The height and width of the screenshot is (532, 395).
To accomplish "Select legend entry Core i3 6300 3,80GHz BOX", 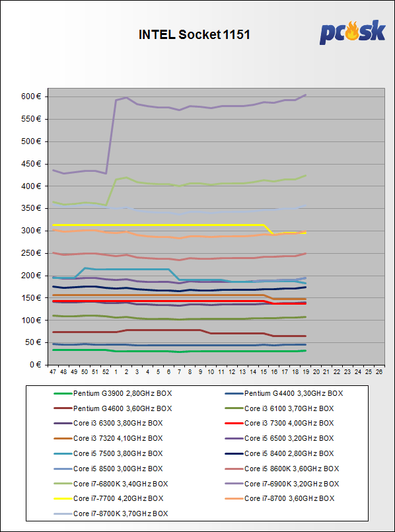I will pos(108,424).
